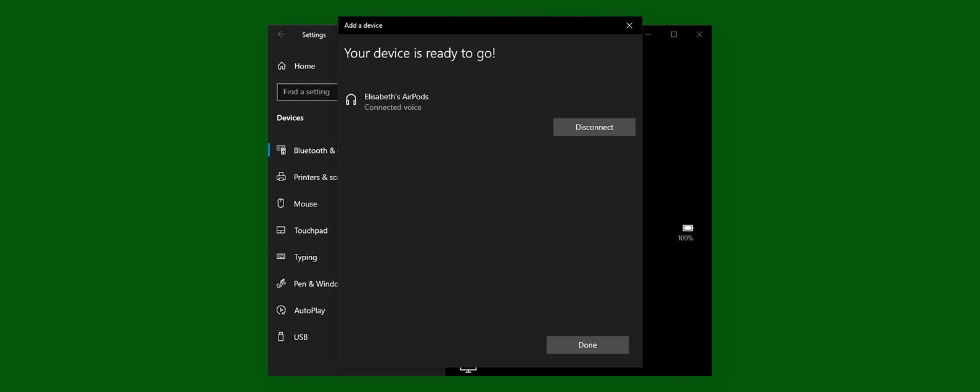Focus the Find a setting search box

pyautogui.click(x=308, y=92)
